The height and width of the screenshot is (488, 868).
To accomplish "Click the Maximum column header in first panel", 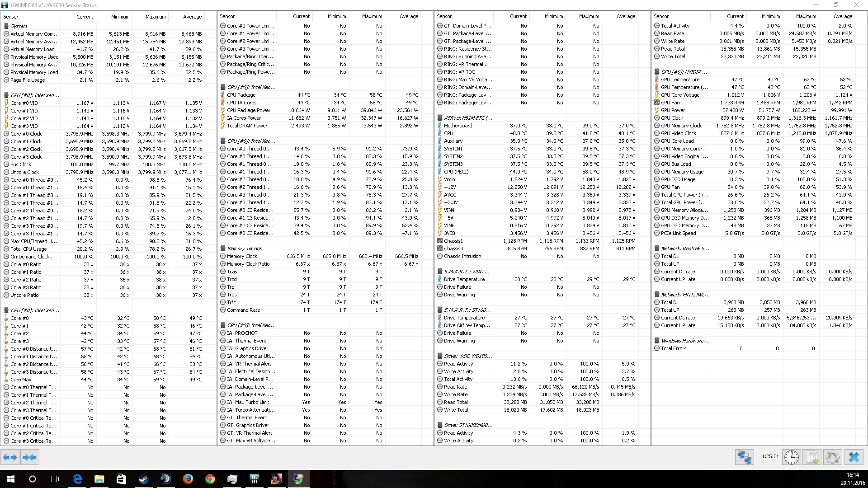I will [x=155, y=17].
